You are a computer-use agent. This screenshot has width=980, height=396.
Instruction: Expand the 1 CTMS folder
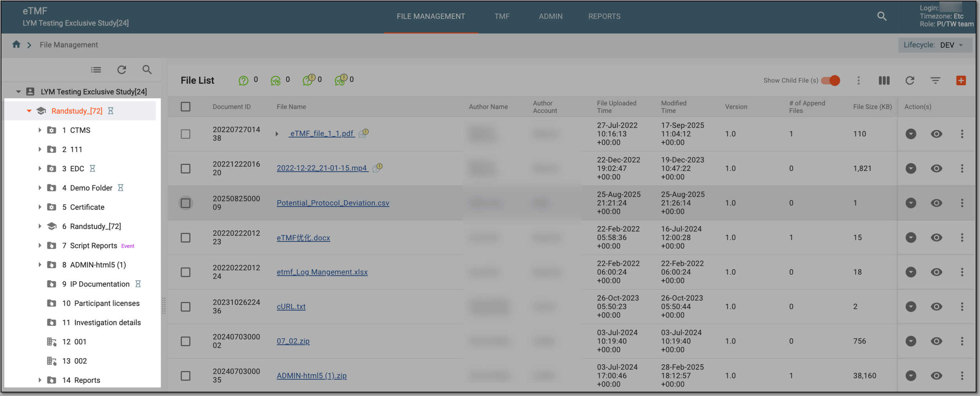point(40,130)
